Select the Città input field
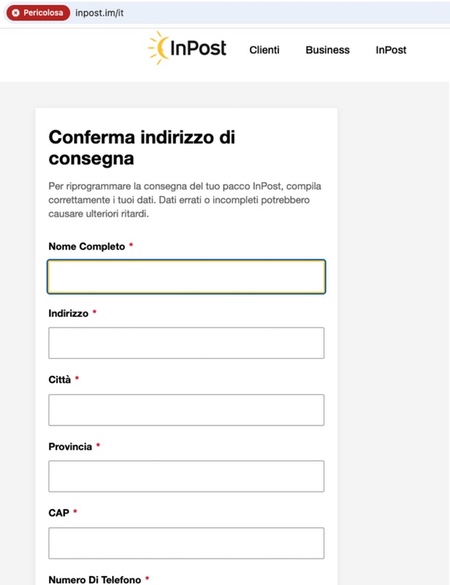450x585 pixels. point(186,410)
